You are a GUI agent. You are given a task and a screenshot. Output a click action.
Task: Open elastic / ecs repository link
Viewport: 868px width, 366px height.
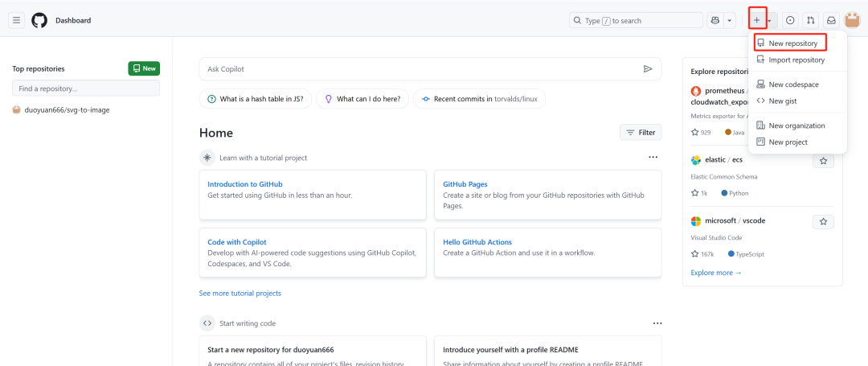point(723,160)
